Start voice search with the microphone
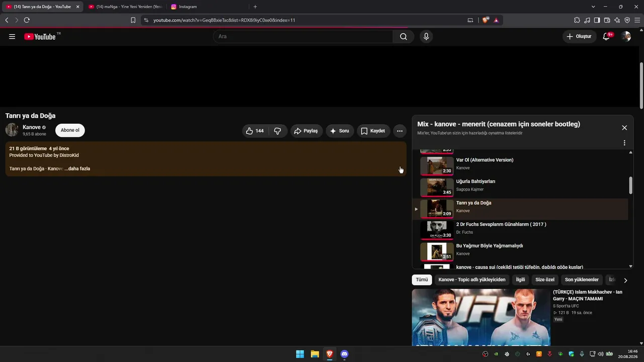 [x=426, y=36]
